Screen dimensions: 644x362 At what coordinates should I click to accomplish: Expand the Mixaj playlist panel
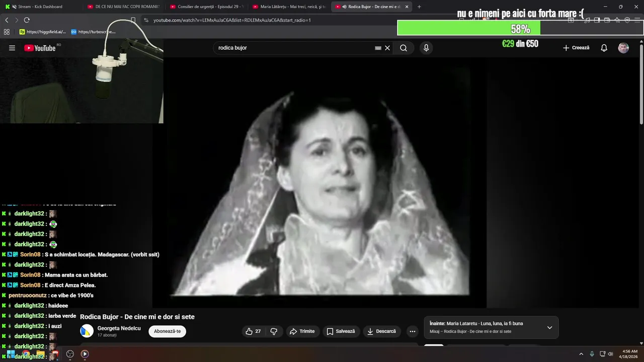549,328
